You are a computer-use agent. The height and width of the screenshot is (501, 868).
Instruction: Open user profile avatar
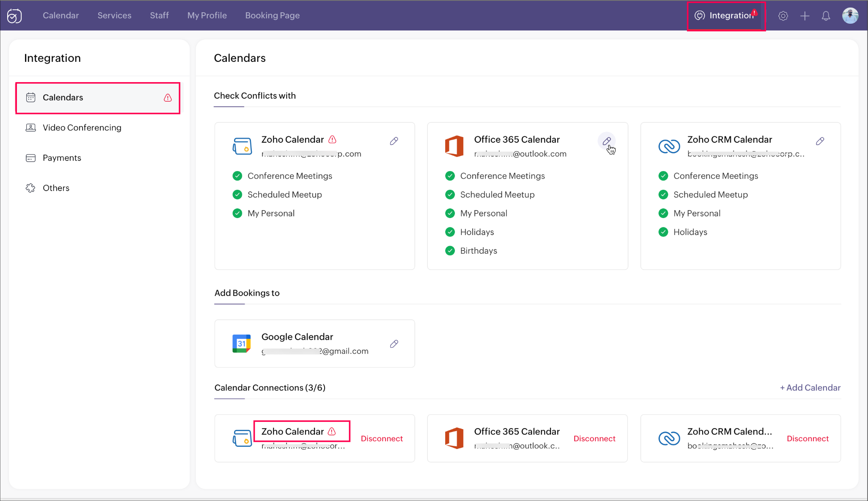pos(850,16)
